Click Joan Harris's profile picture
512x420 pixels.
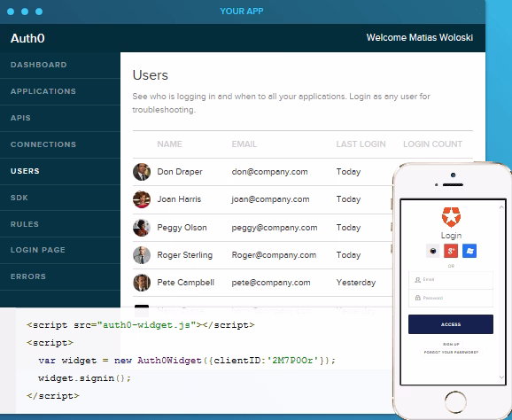pyautogui.click(x=142, y=199)
